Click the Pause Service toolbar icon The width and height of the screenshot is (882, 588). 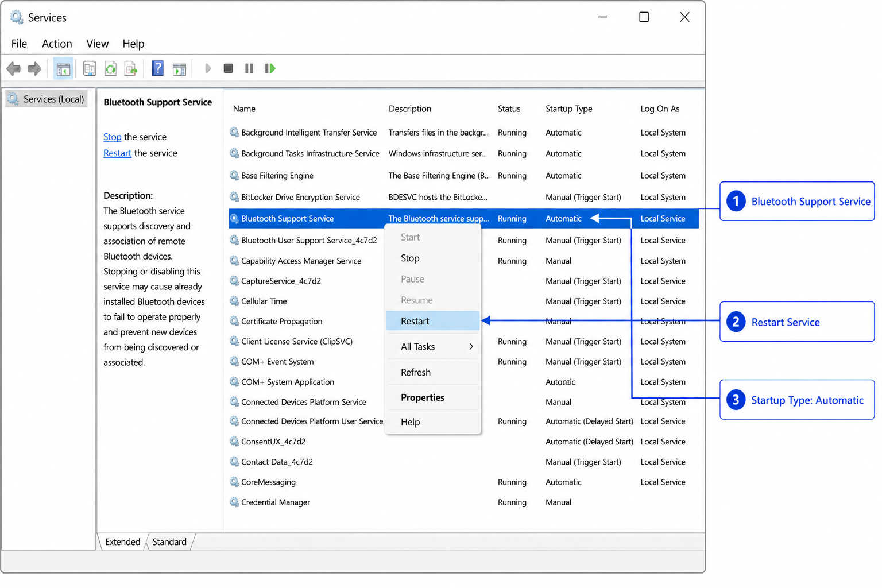coord(249,68)
